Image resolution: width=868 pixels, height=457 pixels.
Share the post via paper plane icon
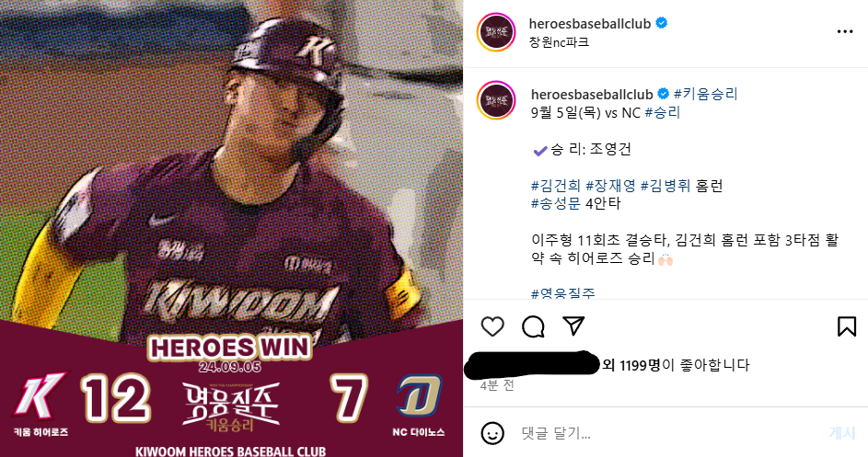pos(573,326)
